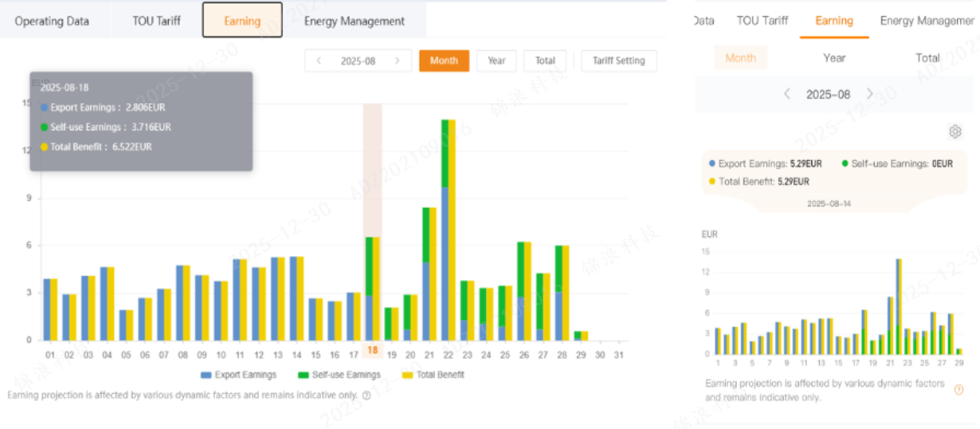Click the help icon beside desktop earning disclaimer

pos(367,395)
